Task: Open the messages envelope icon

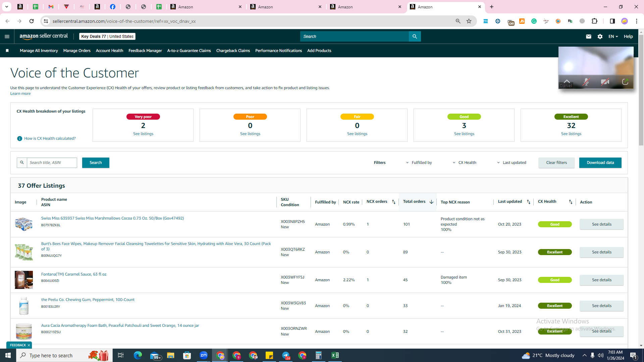Action: click(589, 37)
